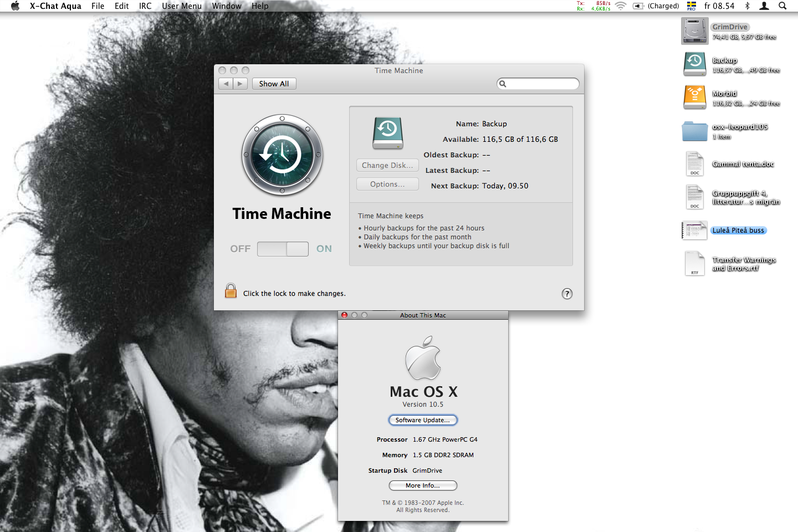Click the 'Startup Disk GrimDrive' line
Viewport: 798px width, 532px height.
[x=405, y=470]
